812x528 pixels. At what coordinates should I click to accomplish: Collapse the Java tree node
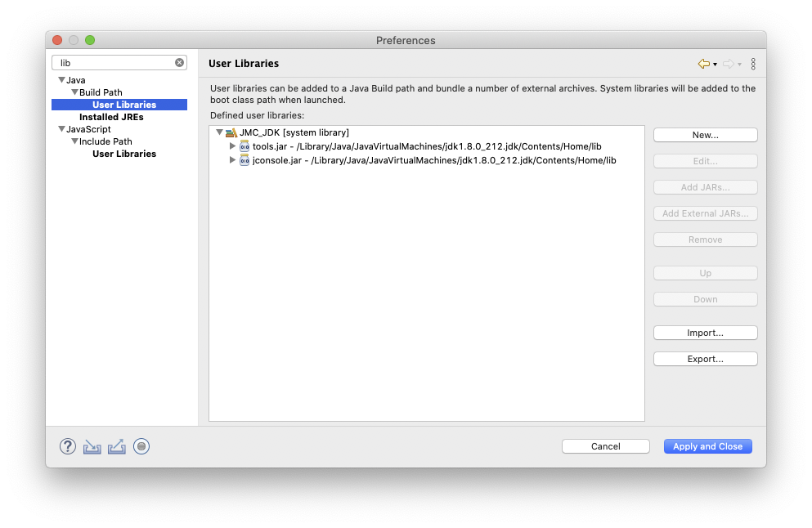(x=61, y=80)
